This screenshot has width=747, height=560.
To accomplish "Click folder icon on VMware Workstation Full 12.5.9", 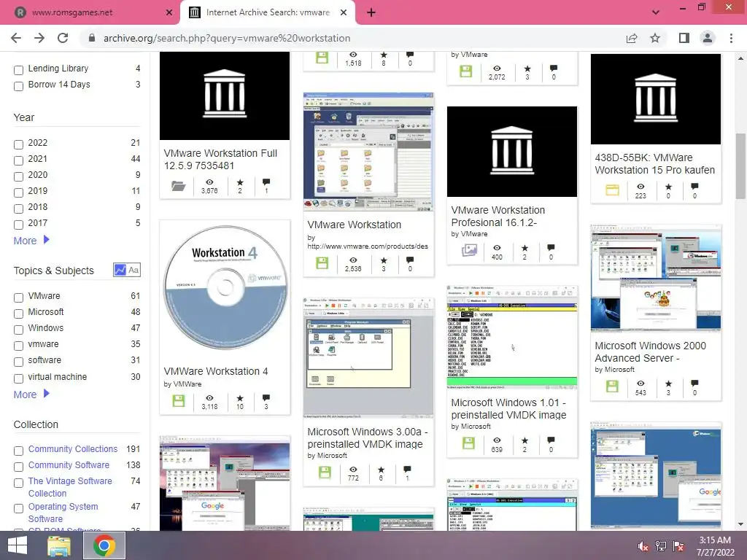I will tap(179, 186).
